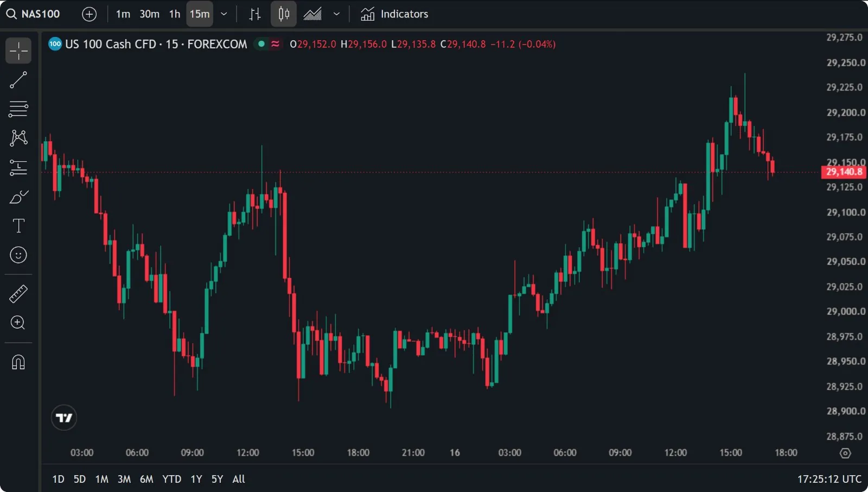Choose the brush drawing tool
868x492 pixels.
click(x=18, y=197)
